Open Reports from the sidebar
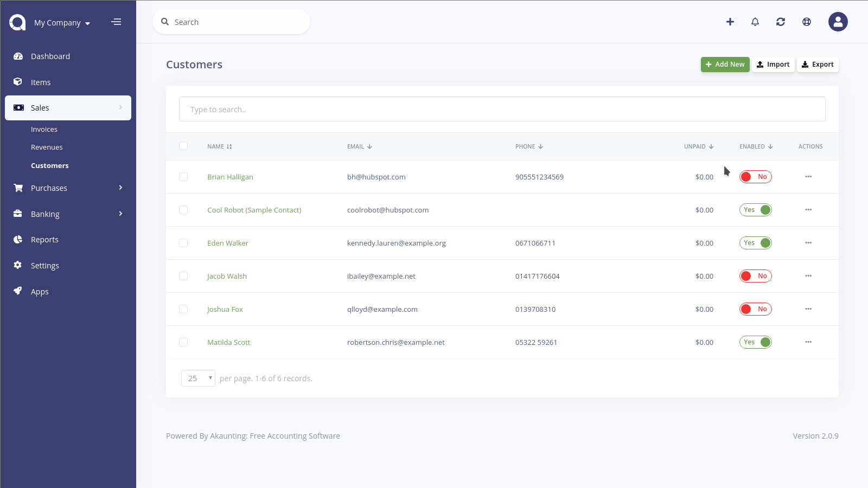 pos(44,240)
